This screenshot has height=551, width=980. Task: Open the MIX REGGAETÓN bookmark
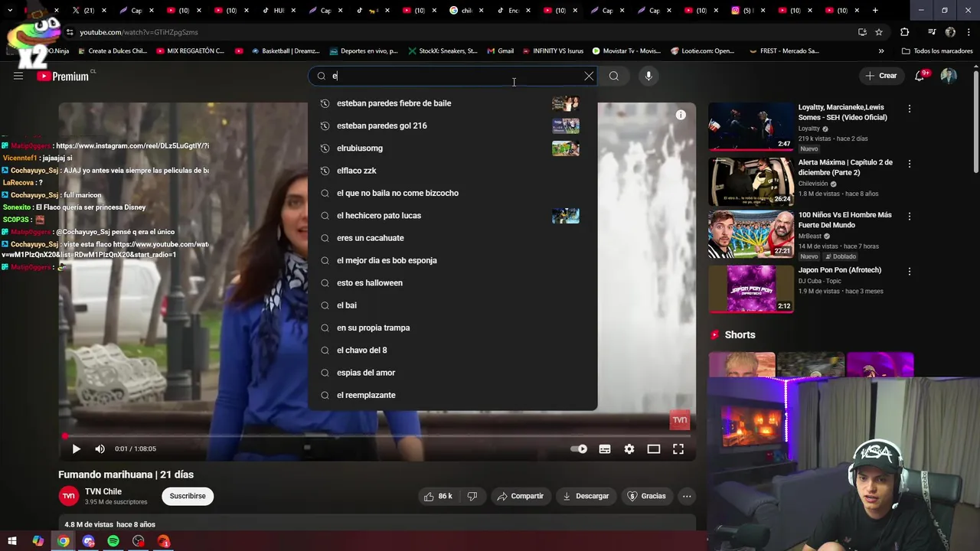[x=190, y=51]
